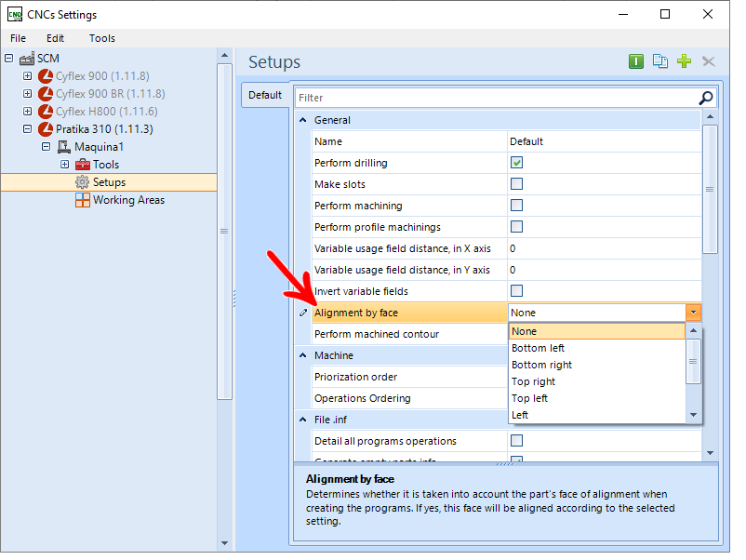
Task: Click the Cyflex 900 (1.11.8) machine icon
Action: click(x=46, y=76)
